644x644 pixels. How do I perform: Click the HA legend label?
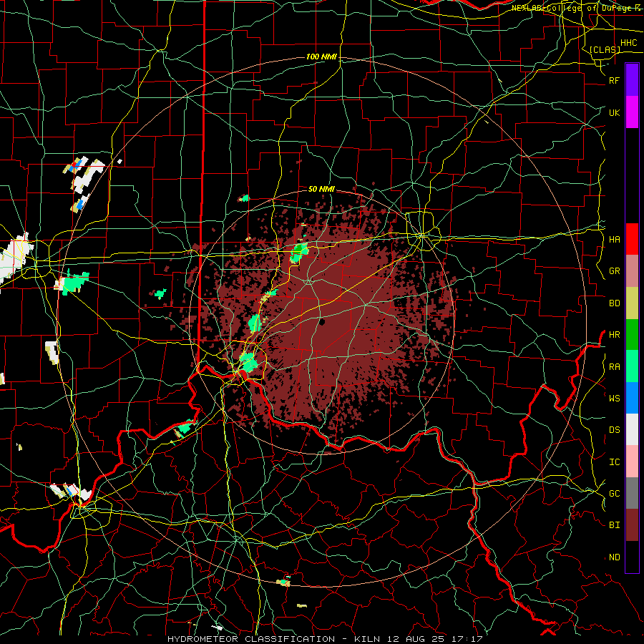click(x=614, y=239)
